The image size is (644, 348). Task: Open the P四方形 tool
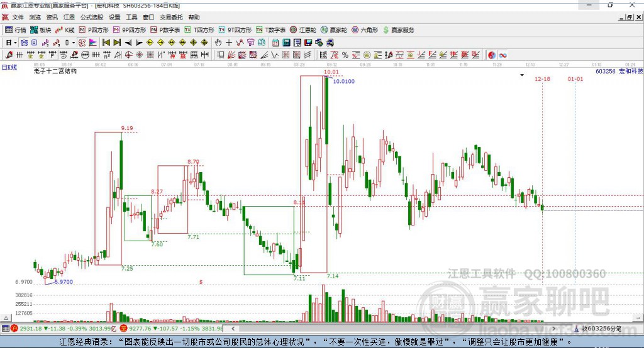coord(94,30)
